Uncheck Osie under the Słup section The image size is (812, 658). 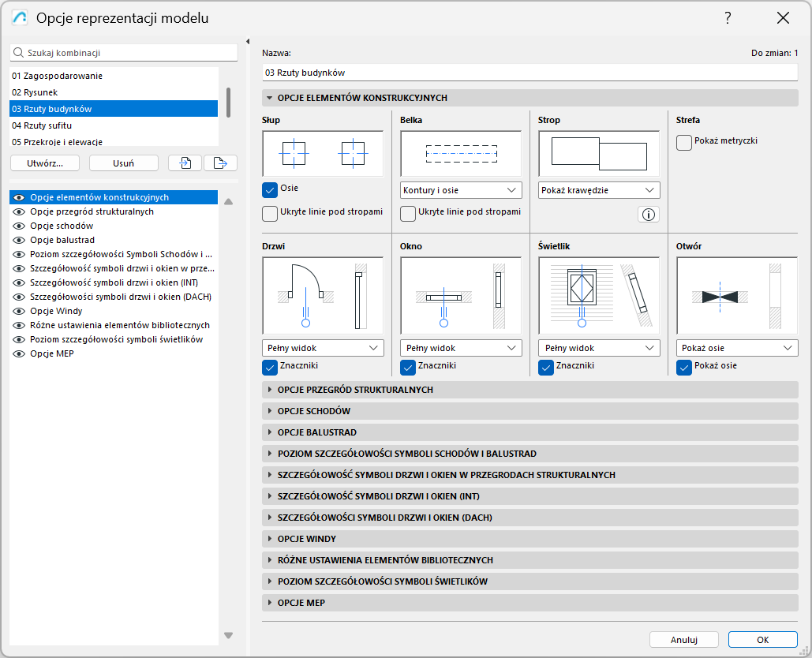click(x=270, y=189)
